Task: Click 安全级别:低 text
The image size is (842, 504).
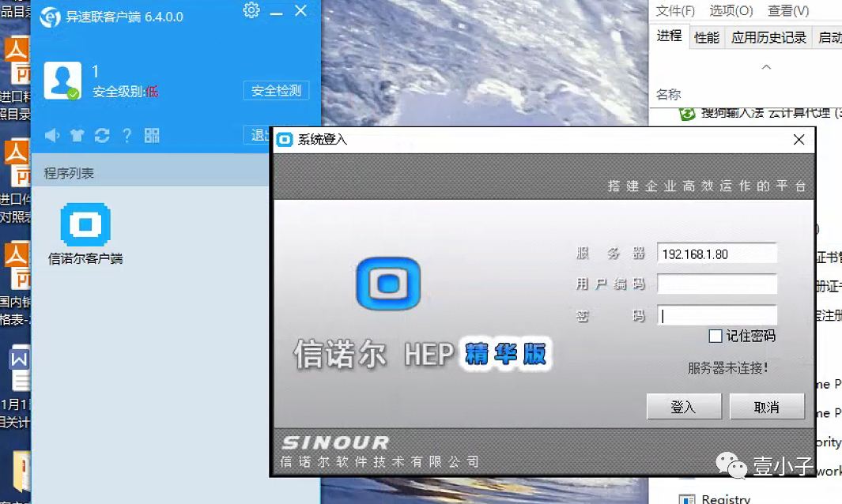Action: pos(125,92)
